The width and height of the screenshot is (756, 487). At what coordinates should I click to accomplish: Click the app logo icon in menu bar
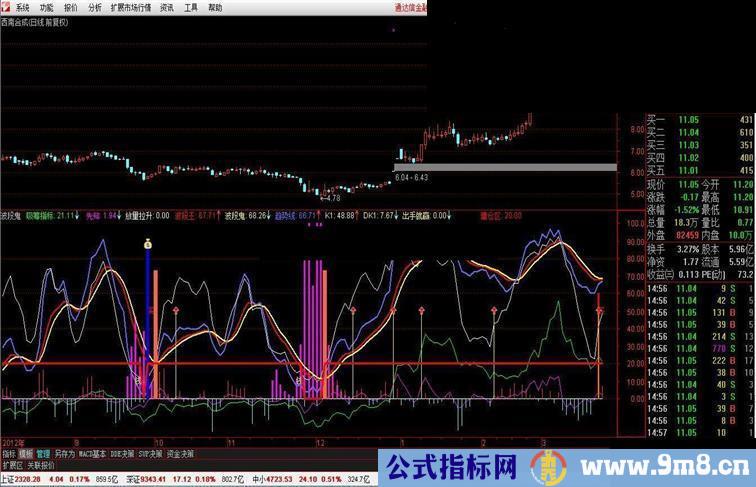(x=6, y=6)
